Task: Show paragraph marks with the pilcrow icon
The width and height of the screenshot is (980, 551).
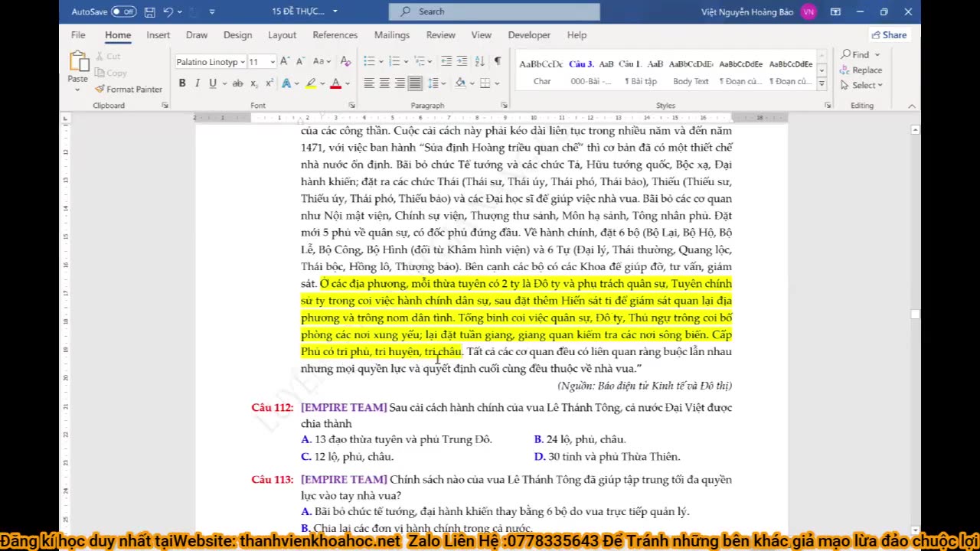Action: pos(498,61)
